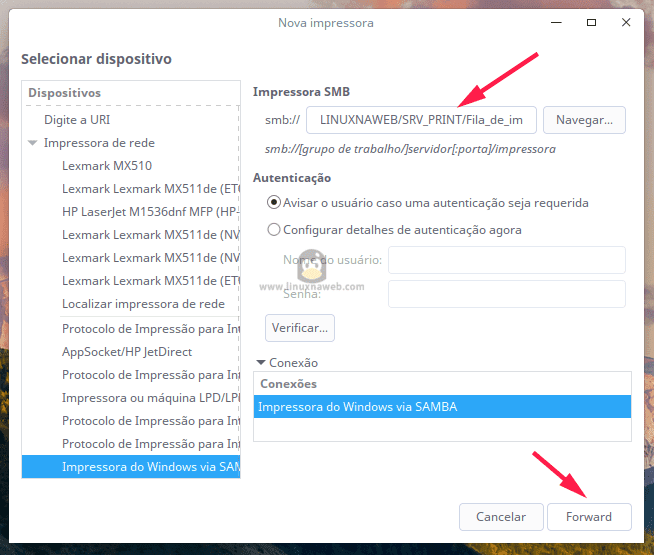Select SAMBA row in Conexões list
Image resolution: width=654 pixels, height=555 pixels.
click(442, 407)
